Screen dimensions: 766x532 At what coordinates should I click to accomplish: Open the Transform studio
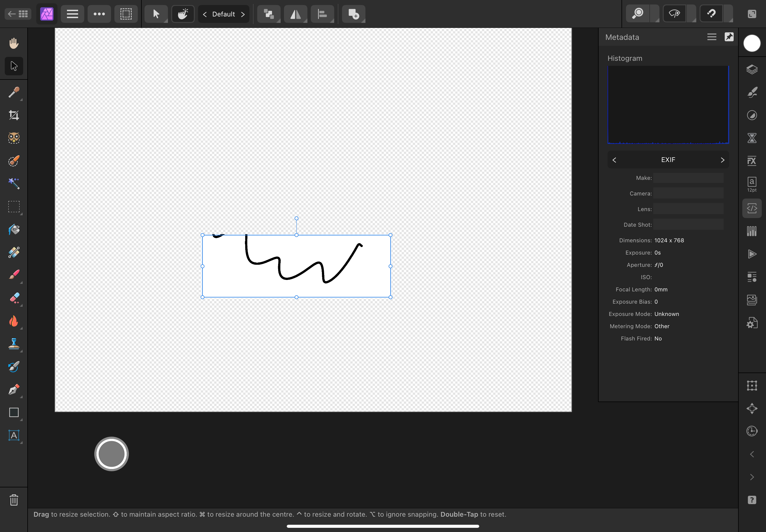click(x=752, y=386)
